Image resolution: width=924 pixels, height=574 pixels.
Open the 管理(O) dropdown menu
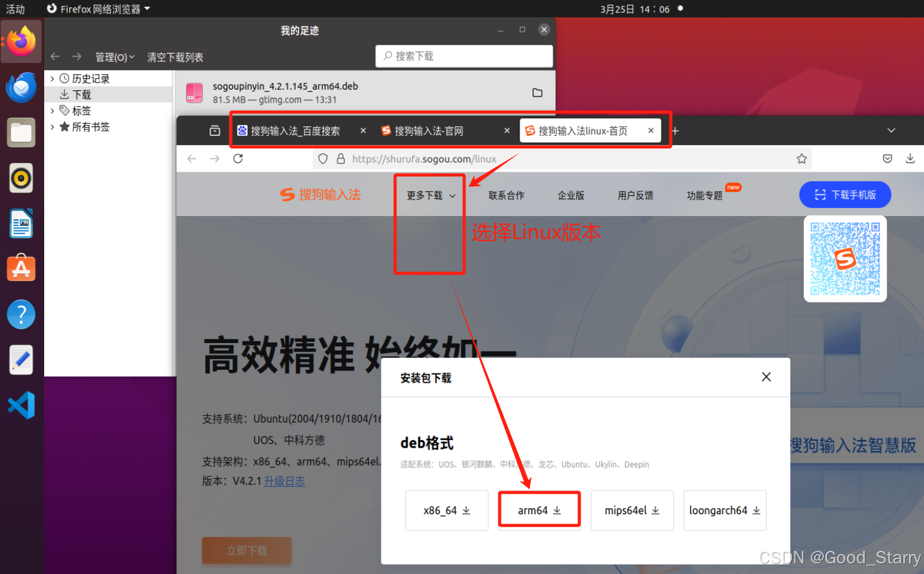point(114,57)
